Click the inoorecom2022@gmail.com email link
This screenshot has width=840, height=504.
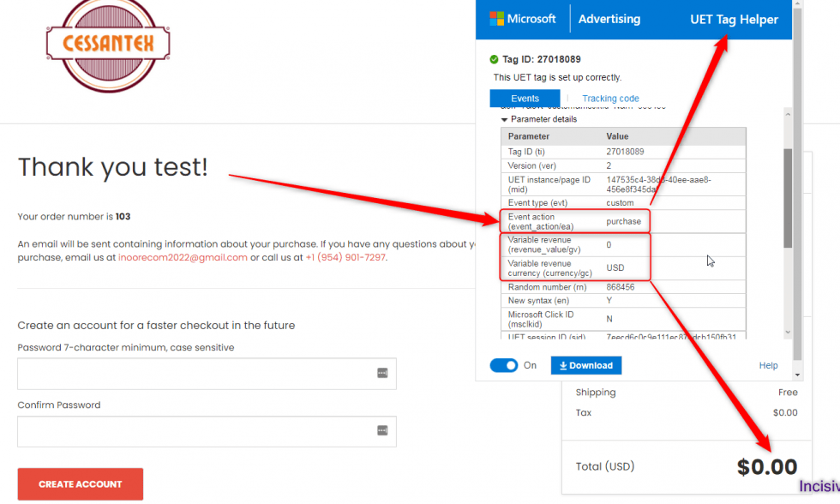coord(183,257)
